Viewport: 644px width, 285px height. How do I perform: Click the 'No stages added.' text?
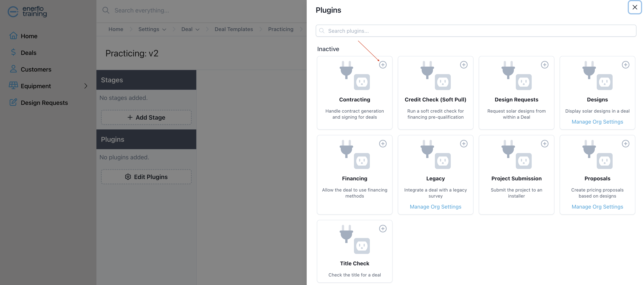click(123, 98)
